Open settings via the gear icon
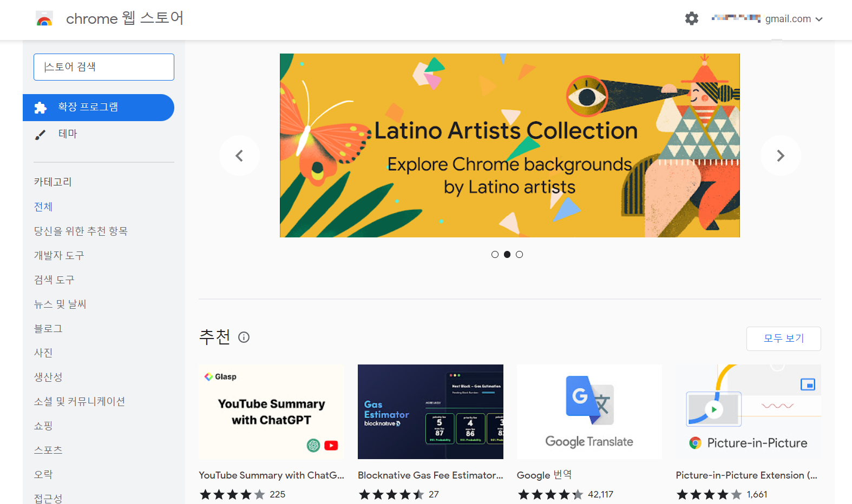The width and height of the screenshot is (852, 504). click(692, 18)
